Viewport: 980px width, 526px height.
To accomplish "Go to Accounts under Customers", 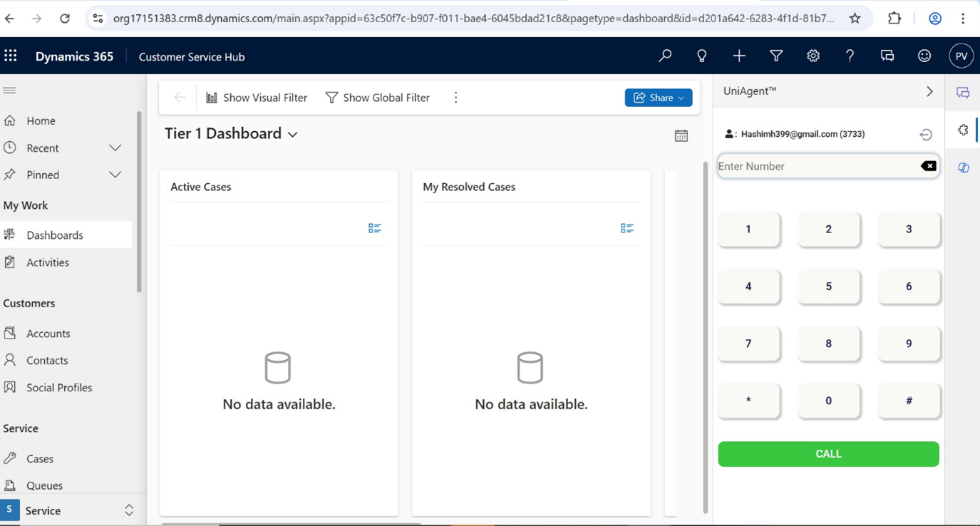I will tap(48, 334).
